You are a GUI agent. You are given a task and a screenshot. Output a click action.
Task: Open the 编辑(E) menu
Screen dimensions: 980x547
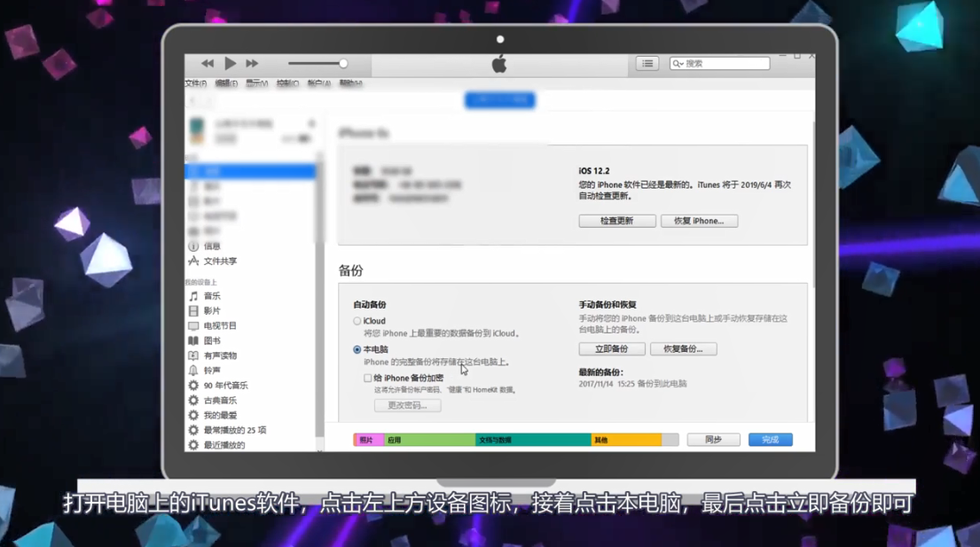coord(226,83)
